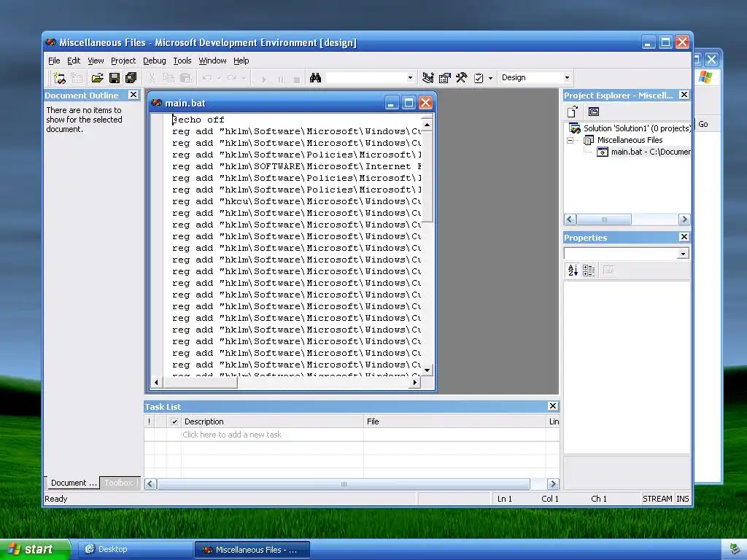Image resolution: width=747 pixels, height=560 pixels.
Task: Close the Project Explorer panel
Action: [x=684, y=95]
